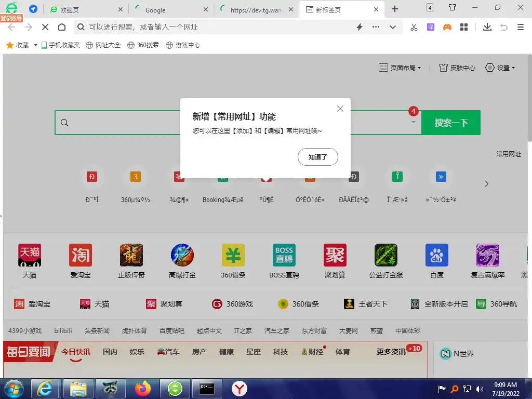Select the 科技 news tab
The width and height of the screenshot is (532, 399).
click(x=280, y=352)
